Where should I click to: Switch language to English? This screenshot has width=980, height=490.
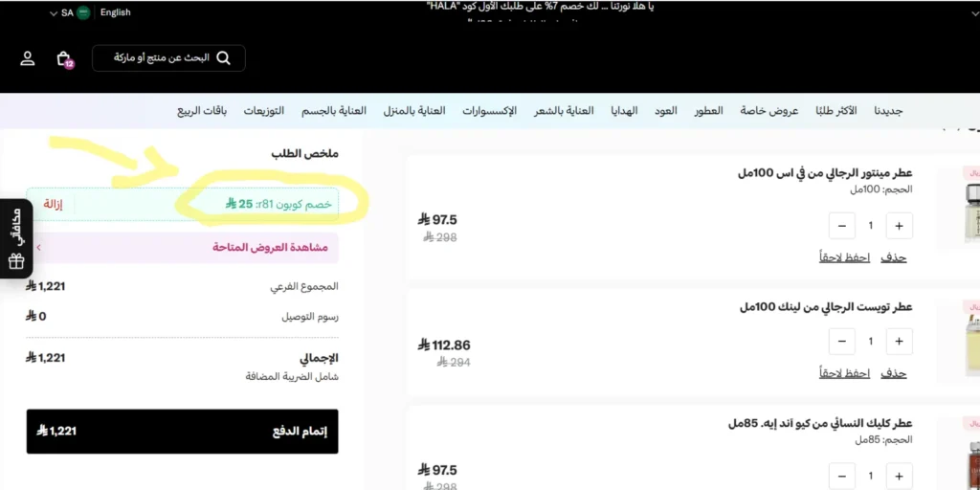click(116, 12)
